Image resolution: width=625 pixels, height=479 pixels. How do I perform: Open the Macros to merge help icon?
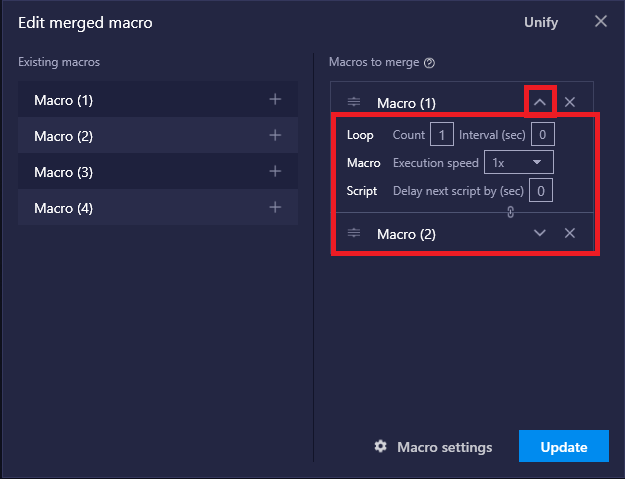click(x=429, y=63)
